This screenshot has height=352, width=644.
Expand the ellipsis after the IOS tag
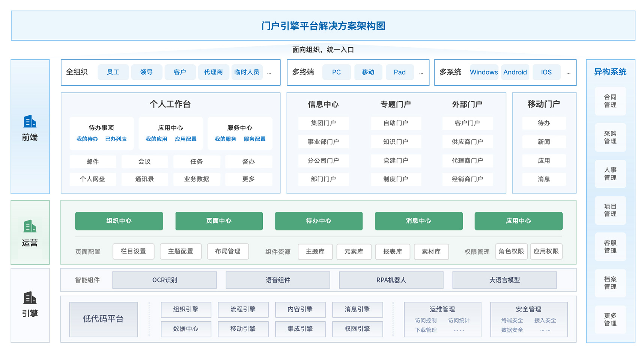568,73
